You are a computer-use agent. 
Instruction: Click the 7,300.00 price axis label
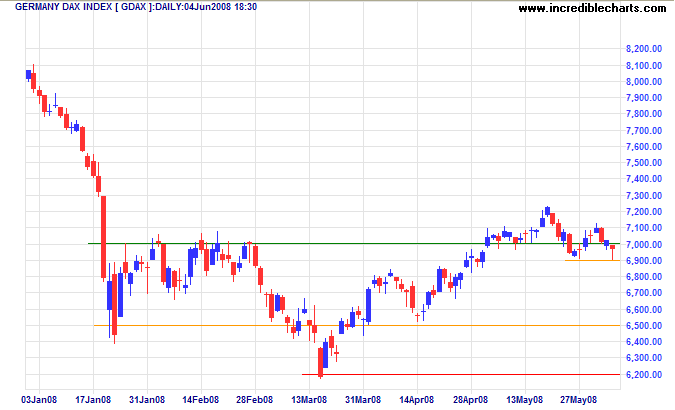coord(644,196)
